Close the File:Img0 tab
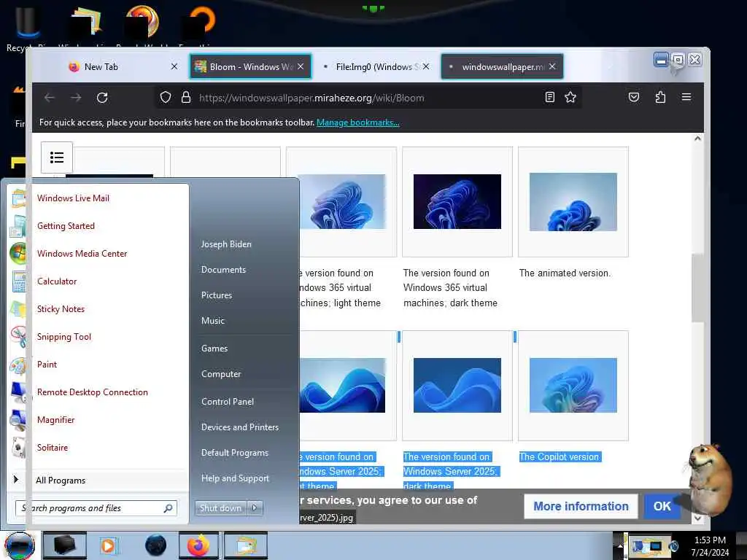This screenshot has width=747, height=560. coord(426,66)
